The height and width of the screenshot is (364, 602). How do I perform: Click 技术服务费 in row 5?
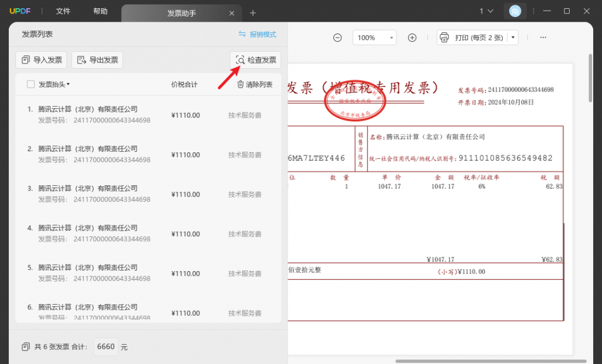(x=245, y=273)
